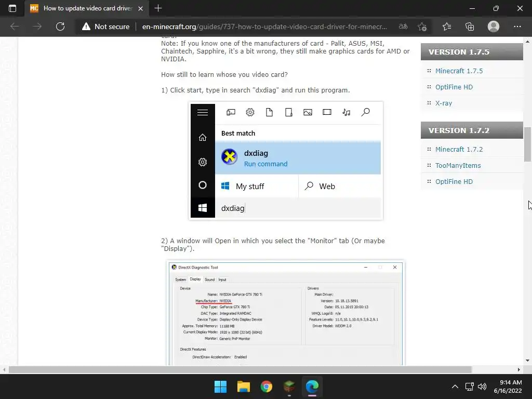Click the scroll down arrow
Screen dimensions: 532x399
click(527, 361)
